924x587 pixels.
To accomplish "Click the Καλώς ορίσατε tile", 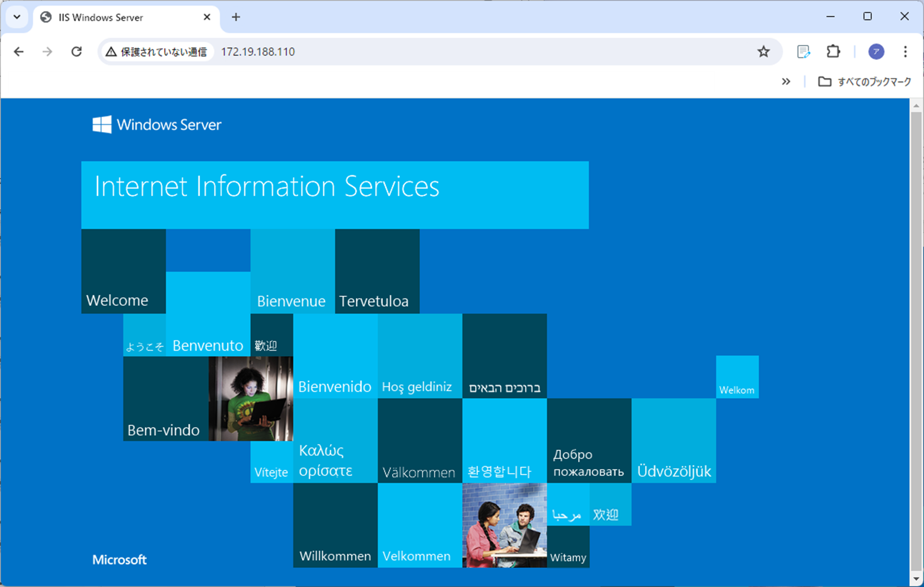I will pyautogui.click(x=335, y=441).
